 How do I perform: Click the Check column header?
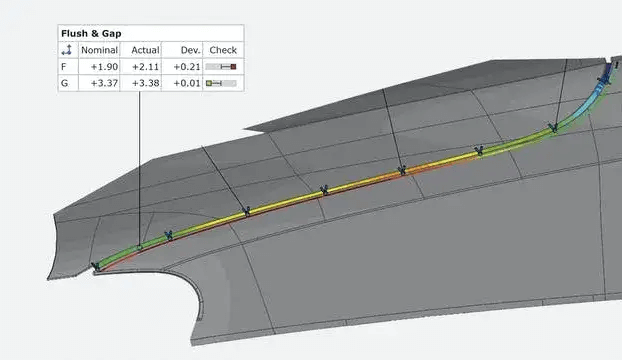[x=223, y=50]
